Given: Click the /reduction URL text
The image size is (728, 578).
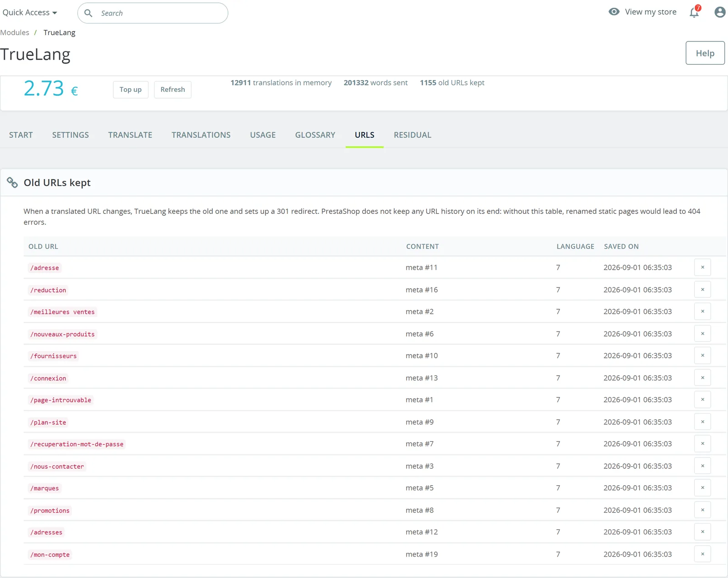Looking at the screenshot, I should (48, 290).
